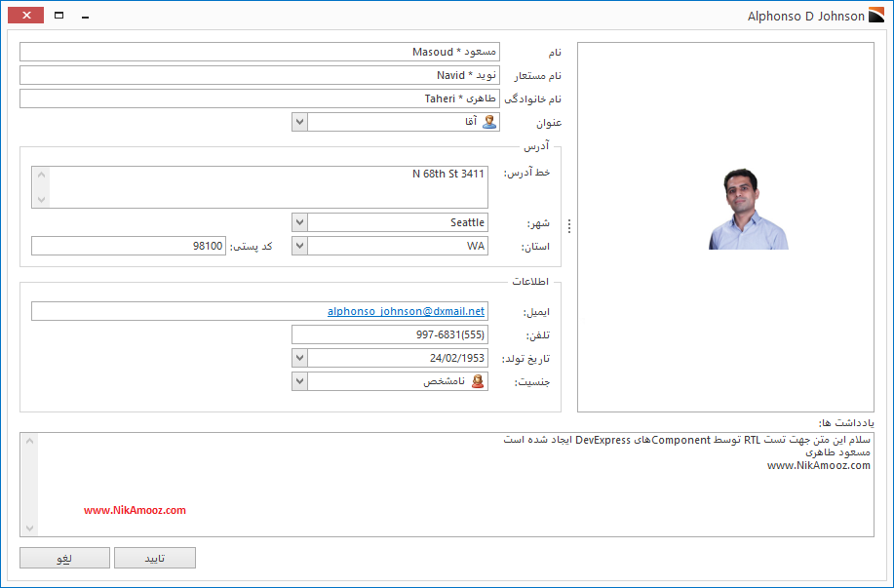Click the مسعود طاهری line in notes
Image resolution: width=894 pixels, height=588 pixels.
pyautogui.click(x=838, y=452)
